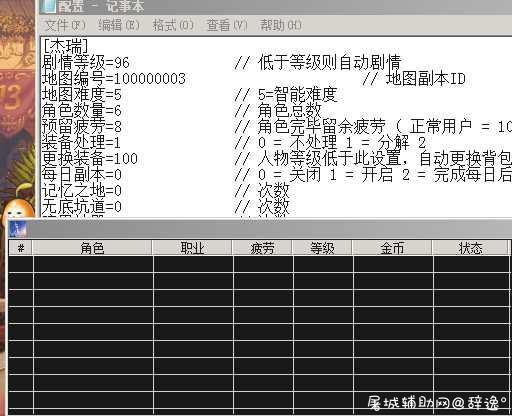Open the 编辑(E) menu in Notepad
512x416 pixels.
coord(119,25)
